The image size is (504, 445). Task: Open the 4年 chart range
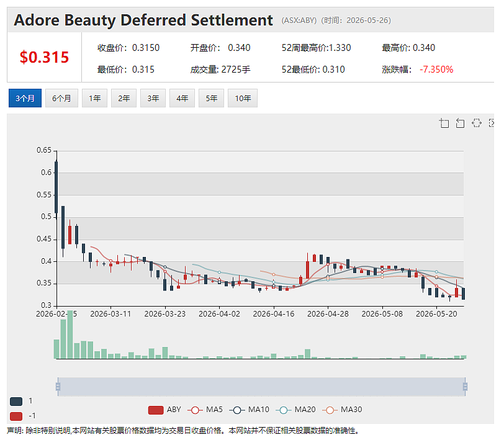tap(182, 98)
